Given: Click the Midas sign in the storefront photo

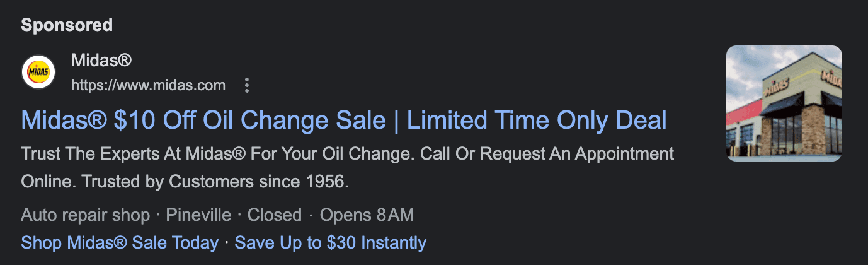Looking at the screenshot, I should [776, 87].
